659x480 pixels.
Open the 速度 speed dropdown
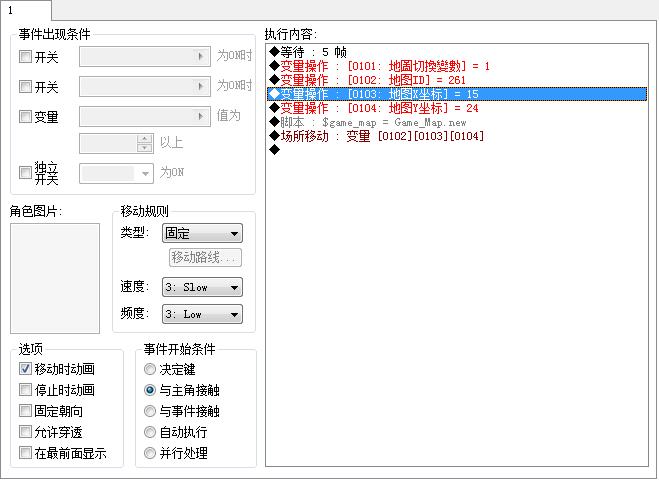202,287
